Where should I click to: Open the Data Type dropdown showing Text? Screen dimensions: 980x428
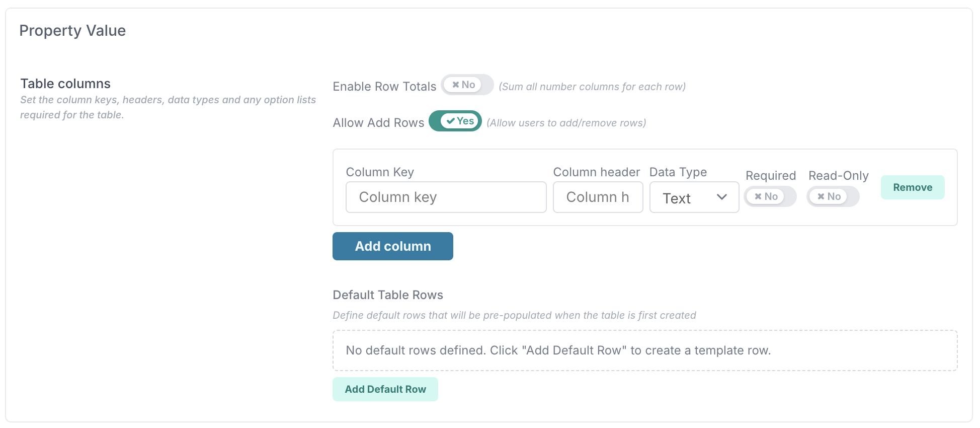click(694, 198)
